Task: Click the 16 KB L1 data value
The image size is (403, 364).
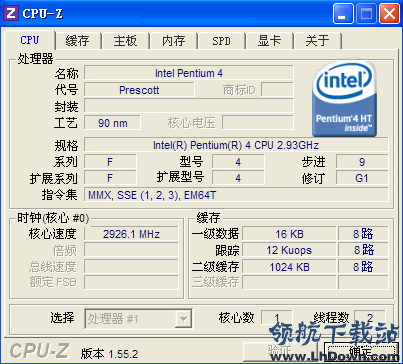Action: (x=289, y=234)
